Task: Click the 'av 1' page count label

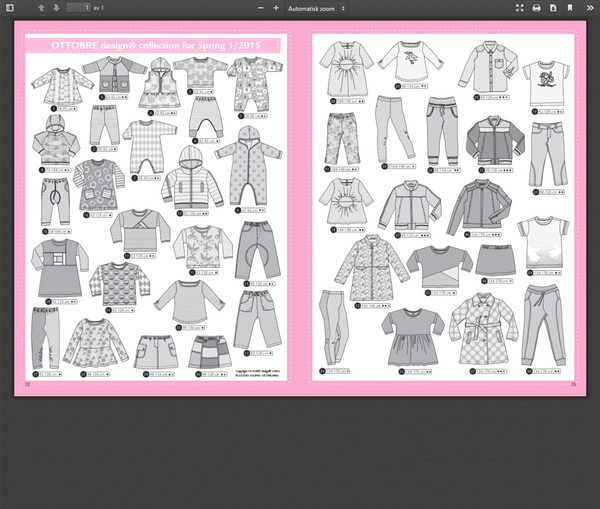Action: tap(98, 8)
